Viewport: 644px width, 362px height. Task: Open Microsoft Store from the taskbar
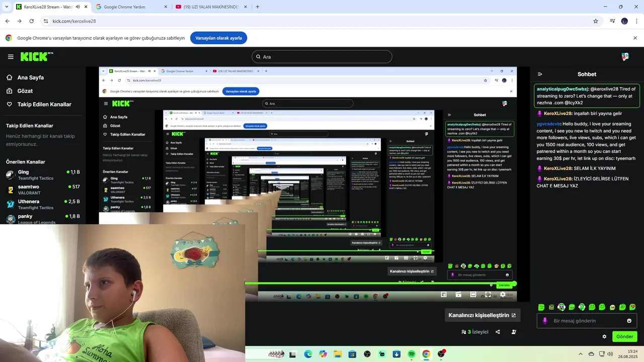click(352, 354)
